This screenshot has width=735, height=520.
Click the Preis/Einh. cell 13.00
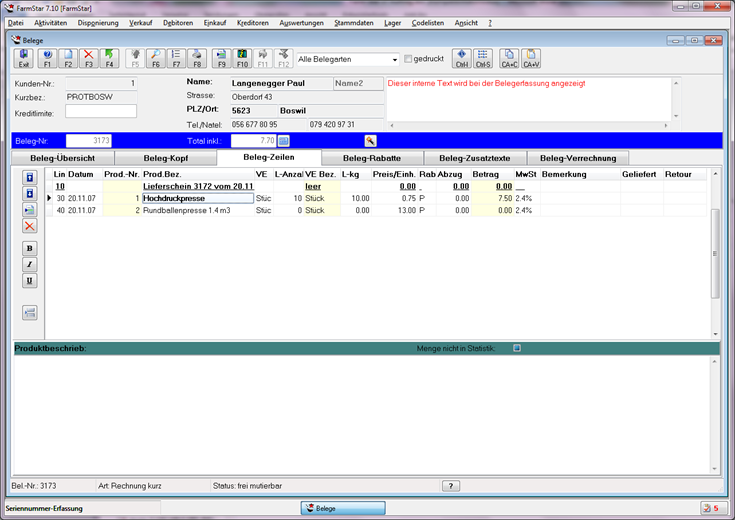click(394, 211)
